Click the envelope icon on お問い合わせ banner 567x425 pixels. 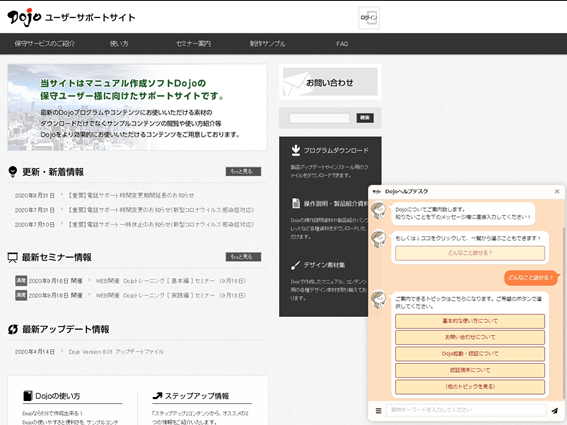click(x=297, y=83)
